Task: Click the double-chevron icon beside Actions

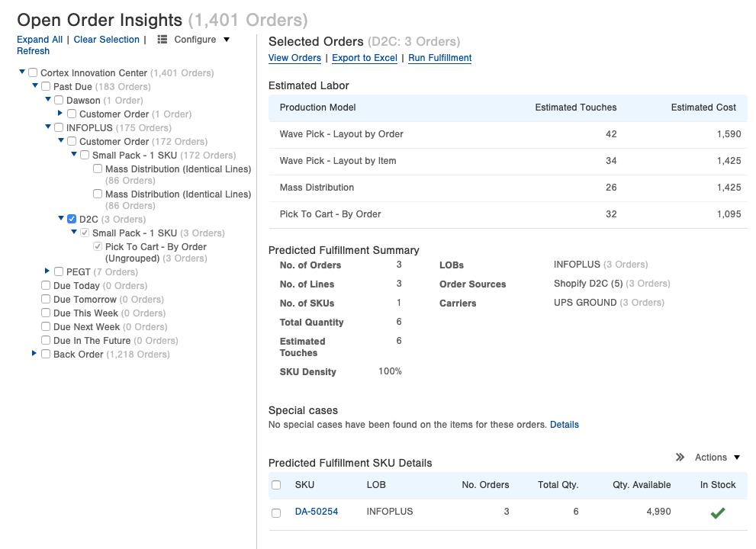Action: tap(680, 457)
